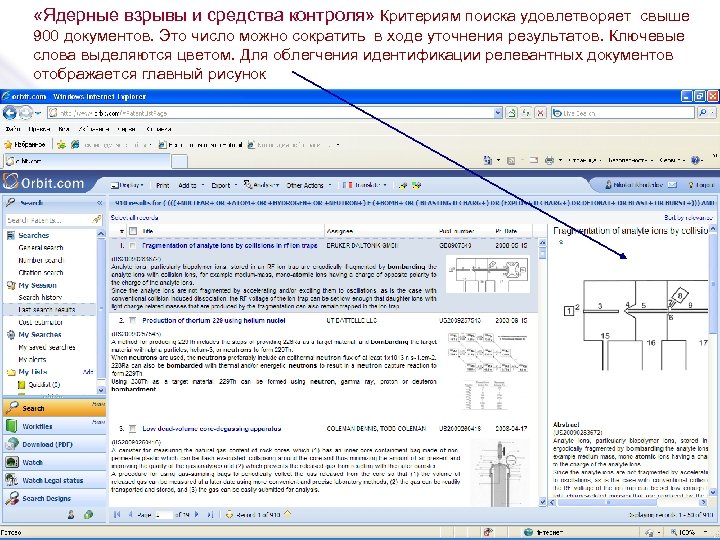The width and height of the screenshot is (720, 540).
Task: Open the Help (Справка) menu
Action: [x=159, y=129]
